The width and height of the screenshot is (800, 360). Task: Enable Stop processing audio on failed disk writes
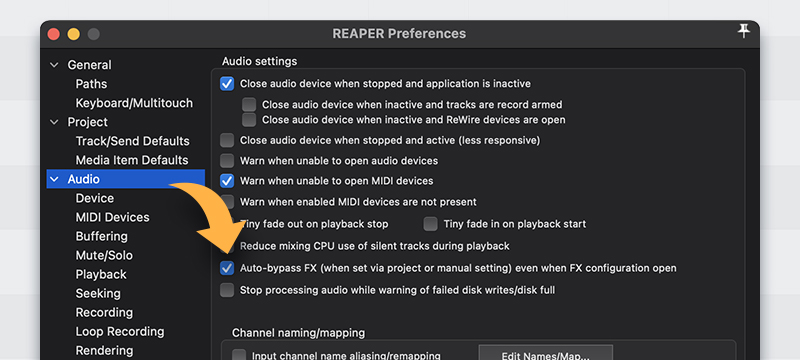coord(227,290)
